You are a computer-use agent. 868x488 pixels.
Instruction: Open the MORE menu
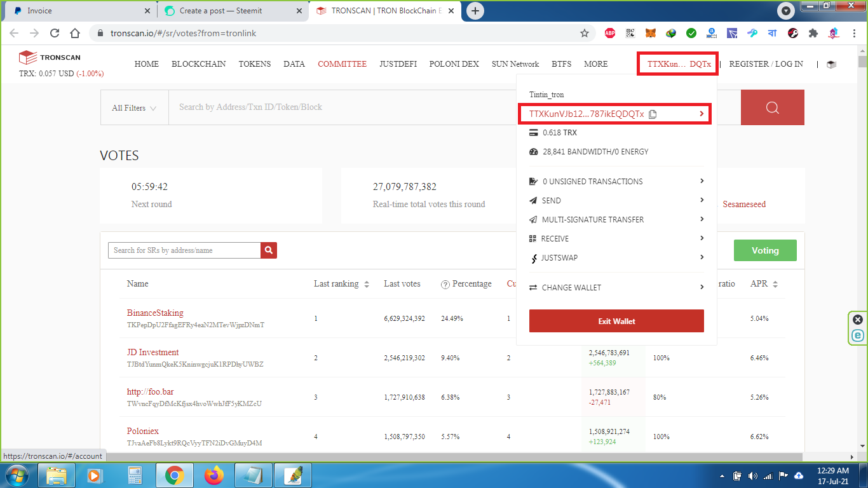point(596,64)
